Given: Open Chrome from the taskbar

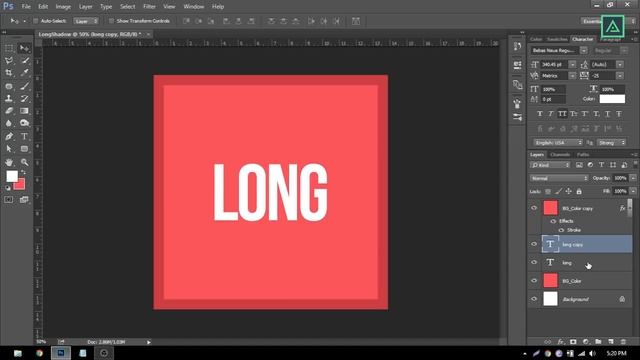Looking at the screenshot, I should pos(39,353).
